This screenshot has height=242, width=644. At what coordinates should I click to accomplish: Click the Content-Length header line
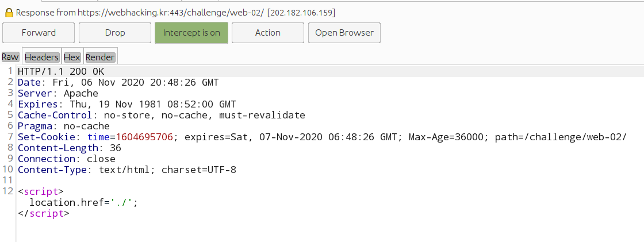(x=69, y=148)
